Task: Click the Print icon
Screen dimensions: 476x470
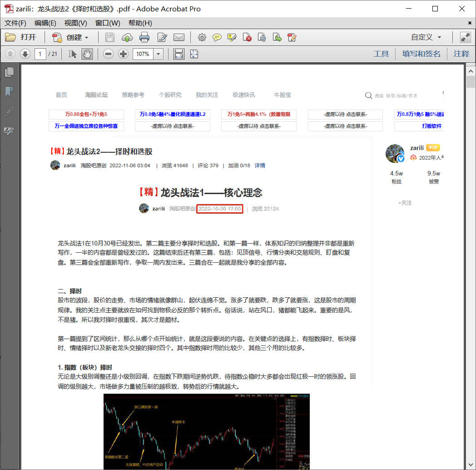Action: pyautogui.click(x=144, y=37)
